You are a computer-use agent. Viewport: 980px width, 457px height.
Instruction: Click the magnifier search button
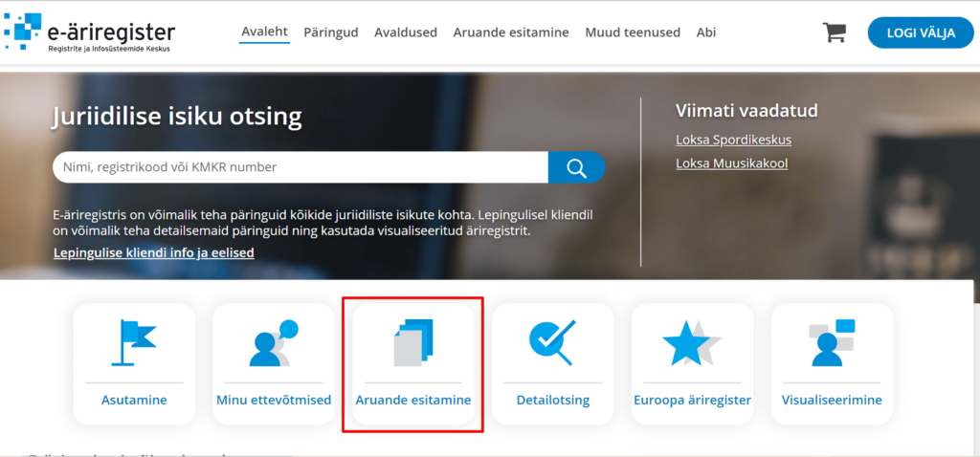(x=576, y=167)
